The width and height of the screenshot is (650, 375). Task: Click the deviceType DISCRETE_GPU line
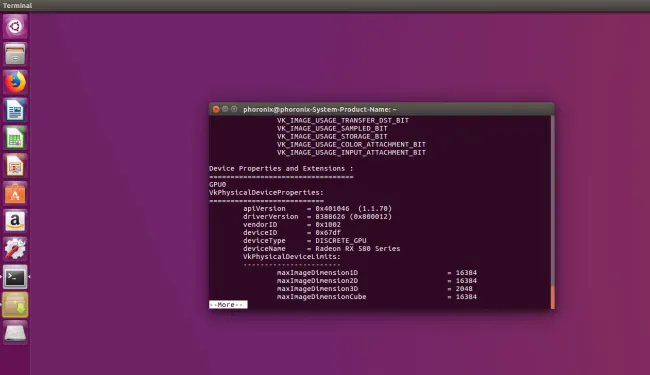(305, 240)
